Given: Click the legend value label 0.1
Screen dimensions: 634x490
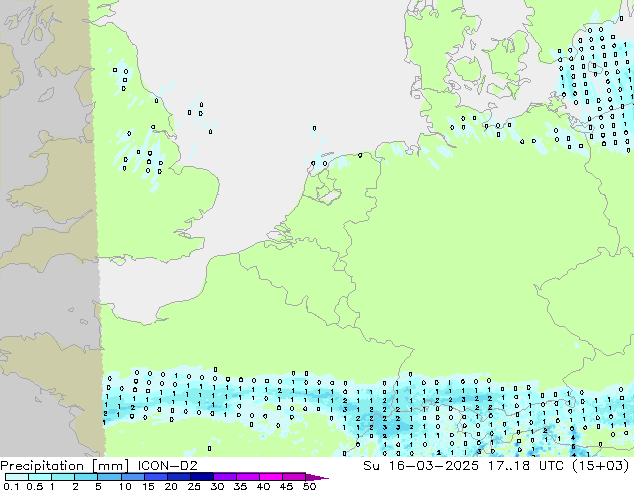Looking at the screenshot, I should pos(11,486).
